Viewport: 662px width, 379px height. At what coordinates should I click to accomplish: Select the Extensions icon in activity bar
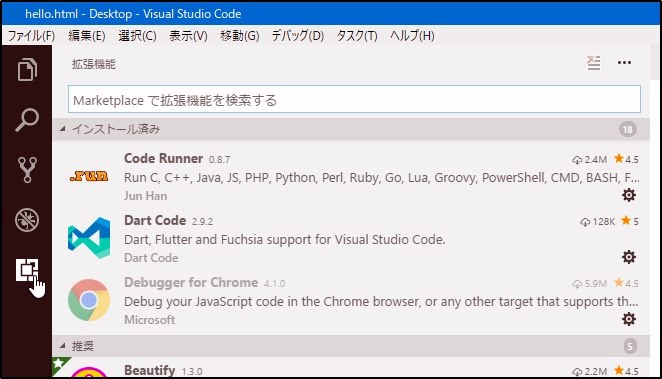click(27, 270)
